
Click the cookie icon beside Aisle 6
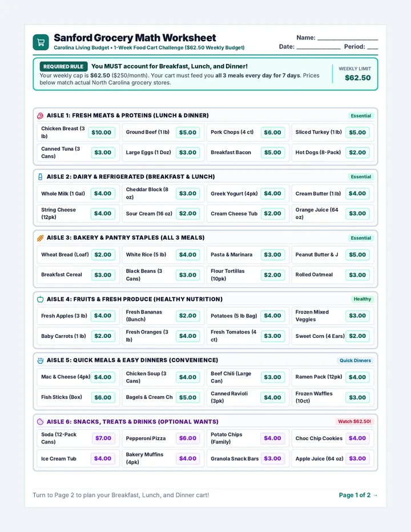[40, 422]
